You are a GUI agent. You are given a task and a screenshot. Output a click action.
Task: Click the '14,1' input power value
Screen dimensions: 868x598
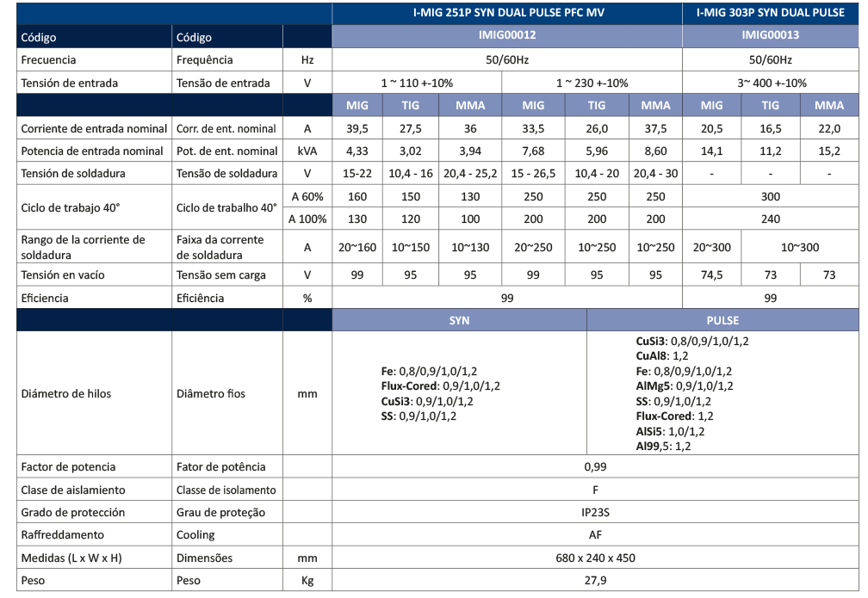click(711, 151)
